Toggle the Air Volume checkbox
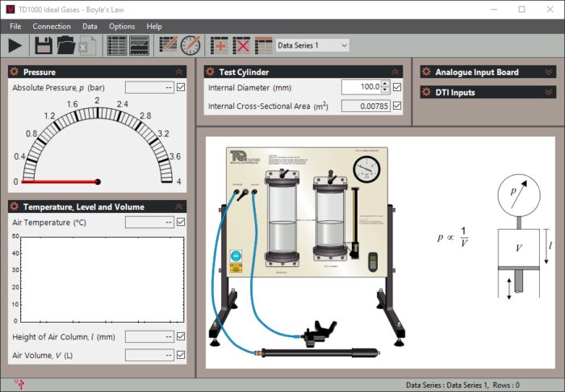This screenshot has width=565, height=392. click(x=181, y=355)
